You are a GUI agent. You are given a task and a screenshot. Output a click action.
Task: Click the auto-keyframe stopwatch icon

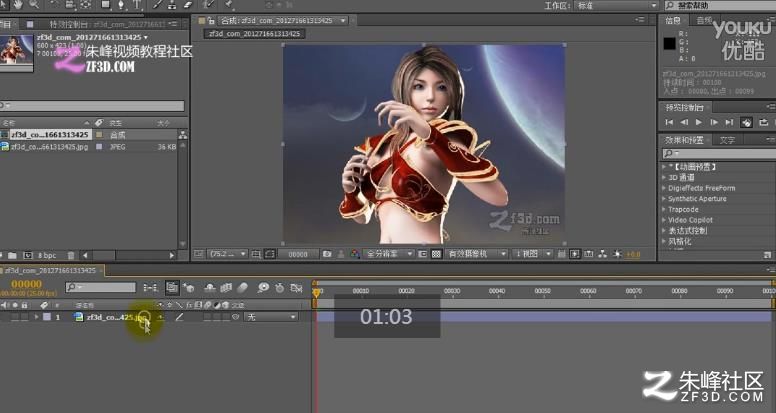280,287
